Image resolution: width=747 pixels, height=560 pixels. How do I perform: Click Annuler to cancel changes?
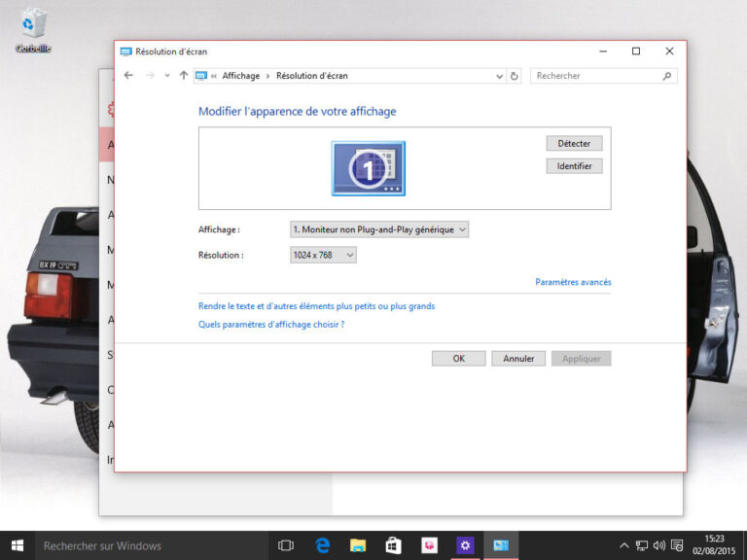(518, 359)
